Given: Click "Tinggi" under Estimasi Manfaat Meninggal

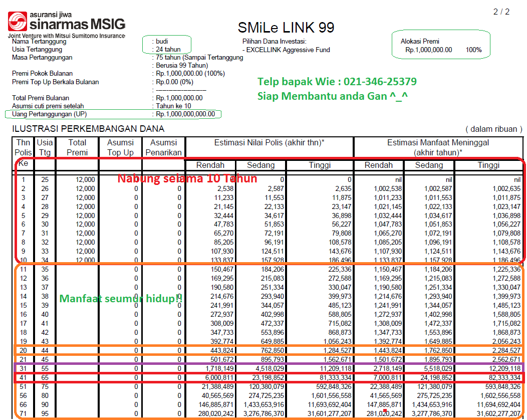Looking at the screenshot, I should [489, 165].
